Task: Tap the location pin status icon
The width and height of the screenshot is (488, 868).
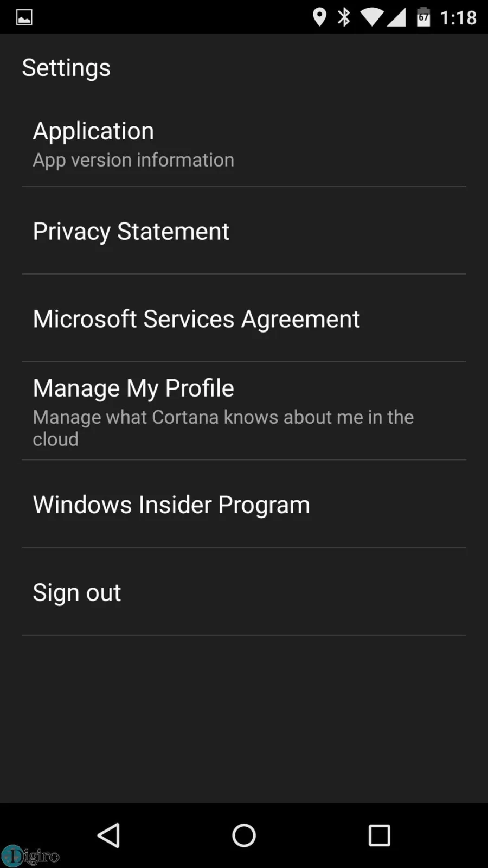Action: coord(319,17)
